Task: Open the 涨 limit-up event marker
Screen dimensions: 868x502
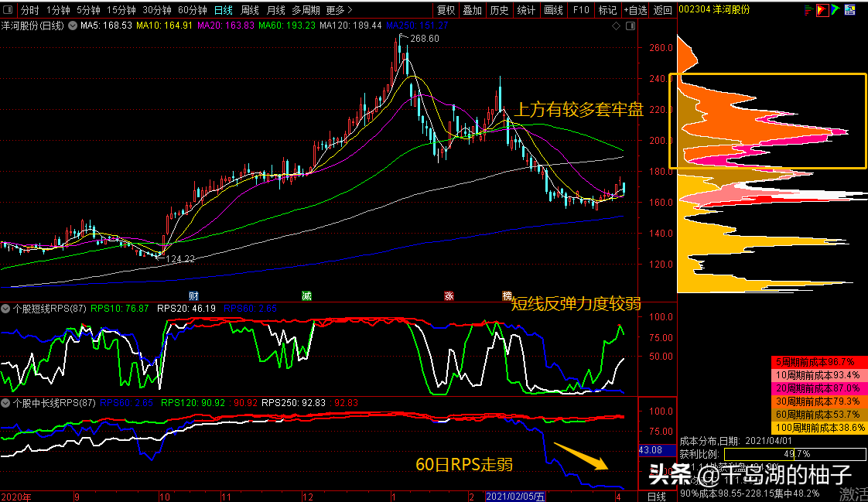Action: 449,296
